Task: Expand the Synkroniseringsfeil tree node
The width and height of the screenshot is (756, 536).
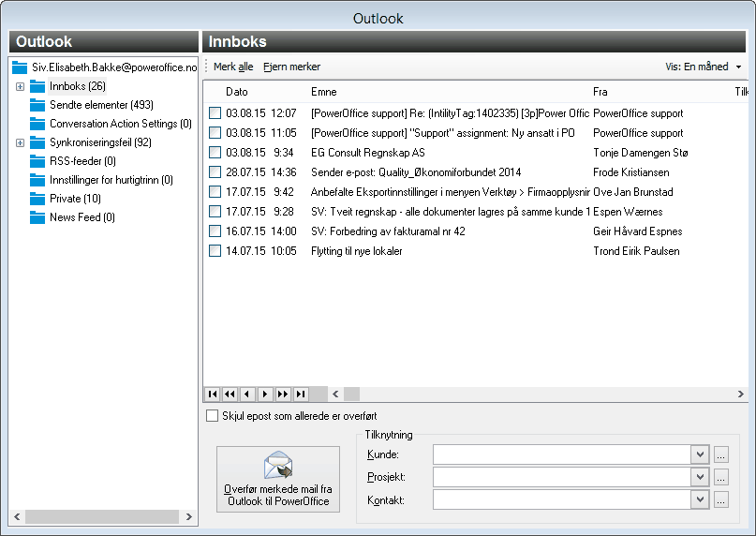Action: point(20,142)
